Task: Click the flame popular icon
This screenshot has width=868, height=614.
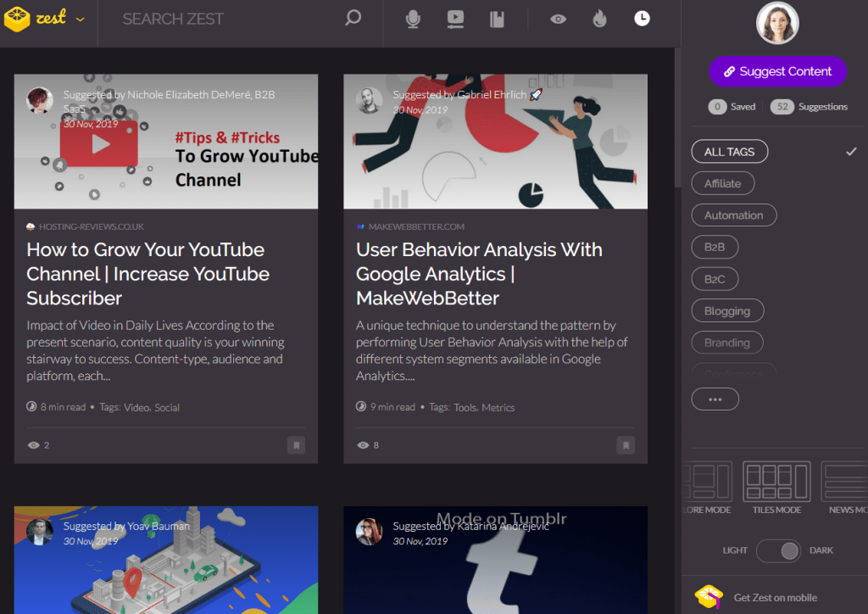Action: pyautogui.click(x=600, y=19)
